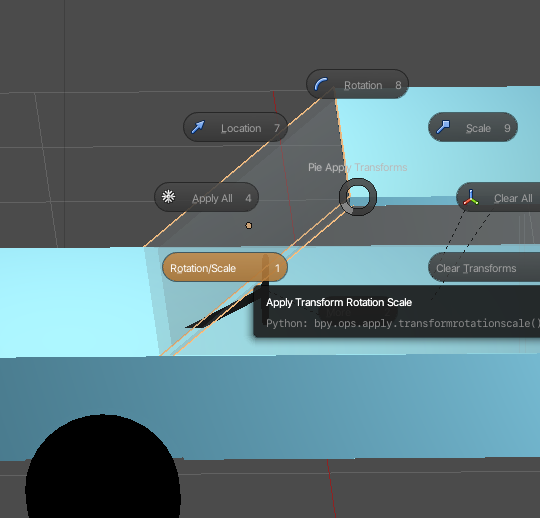Click the Pie Apply Transforms title
This screenshot has width=540, height=518.
[x=357, y=167]
